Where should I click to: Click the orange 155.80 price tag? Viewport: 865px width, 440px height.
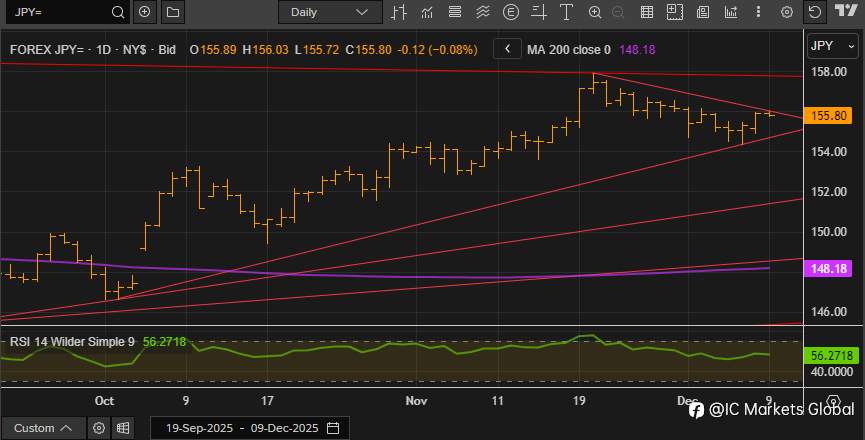point(829,115)
